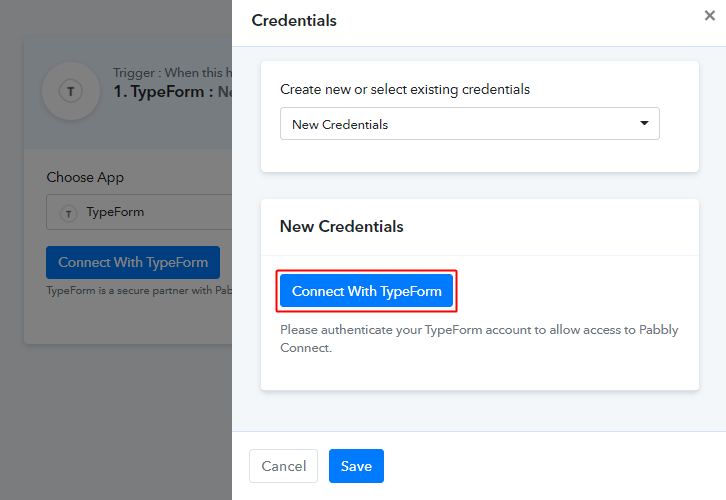Image resolution: width=726 pixels, height=500 pixels.
Task: Click the "Choose App" label
Action: [85, 177]
